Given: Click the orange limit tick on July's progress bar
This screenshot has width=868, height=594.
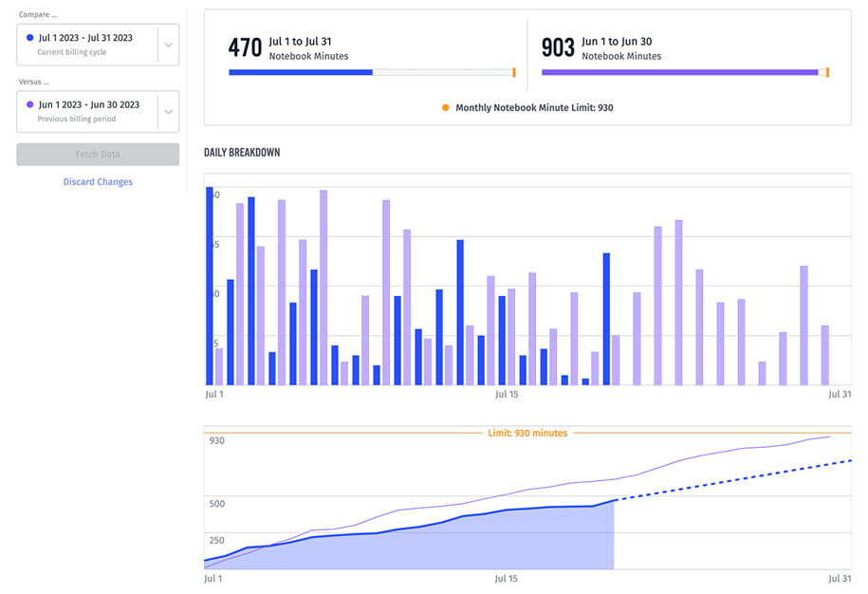Looking at the screenshot, I should tap(512, 70).
